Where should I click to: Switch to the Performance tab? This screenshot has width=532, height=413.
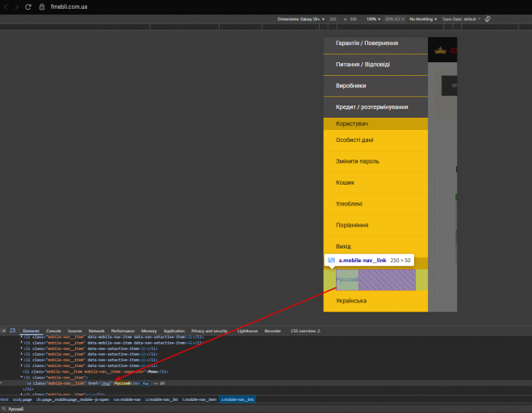123,331
